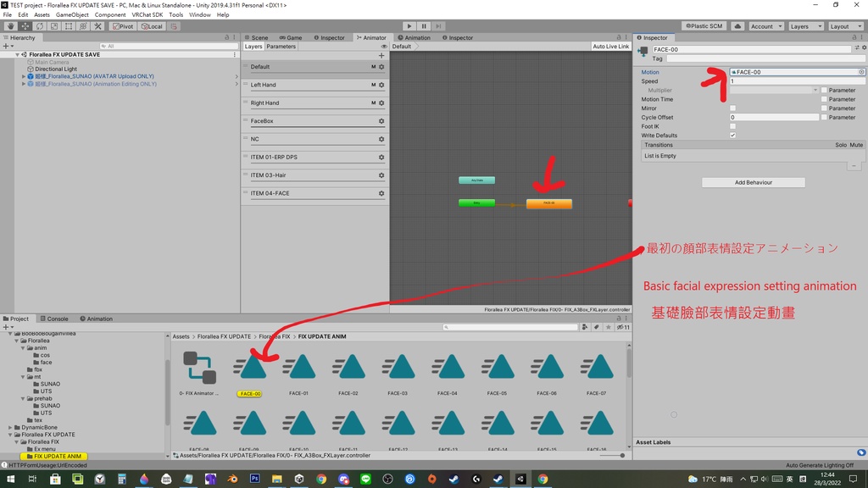Toggle the Write Defaults checkbox
Screen dimensions: 868x488
(732, 136)
